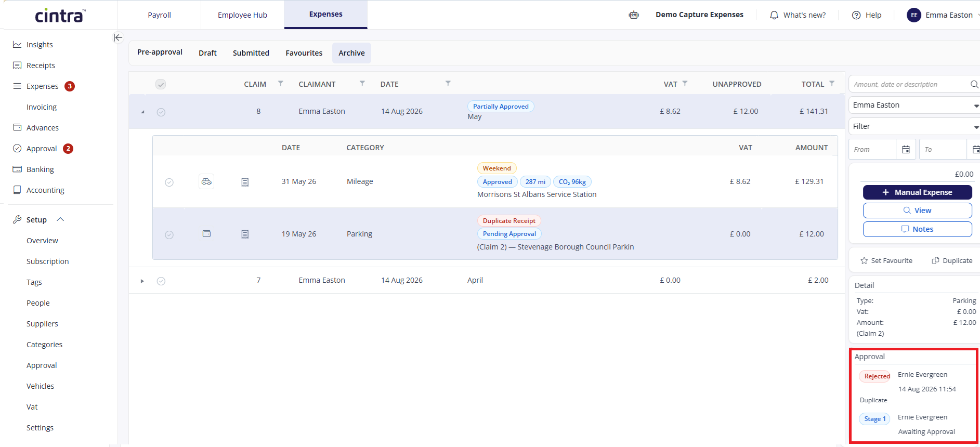The height and width of the screenshot is (447, 980).
Task: Click the card icon on Parking row
Action: (206, 234)
